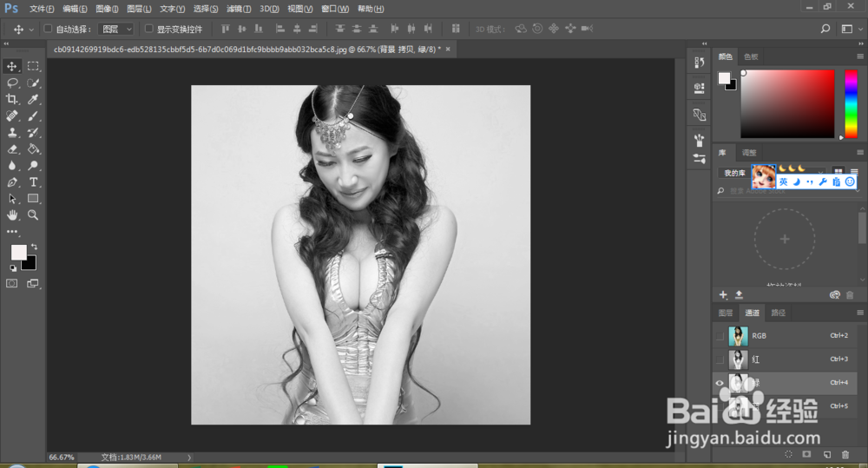The width and height of the screenshot is (868, 468).
Task: Pick a color in the color field
Action: tap(787, 103)
